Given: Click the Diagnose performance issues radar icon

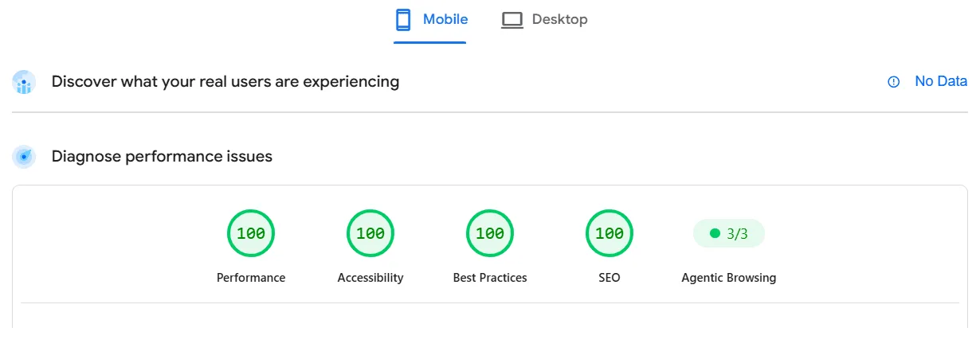Looking at the screenshot, I should click(24, 157).
